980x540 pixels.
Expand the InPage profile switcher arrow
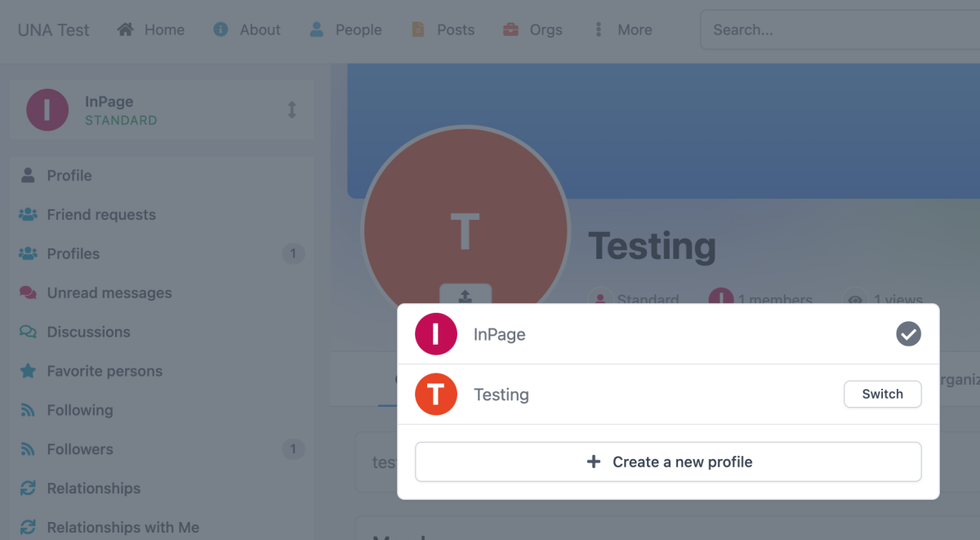click(x=292, y=109)
